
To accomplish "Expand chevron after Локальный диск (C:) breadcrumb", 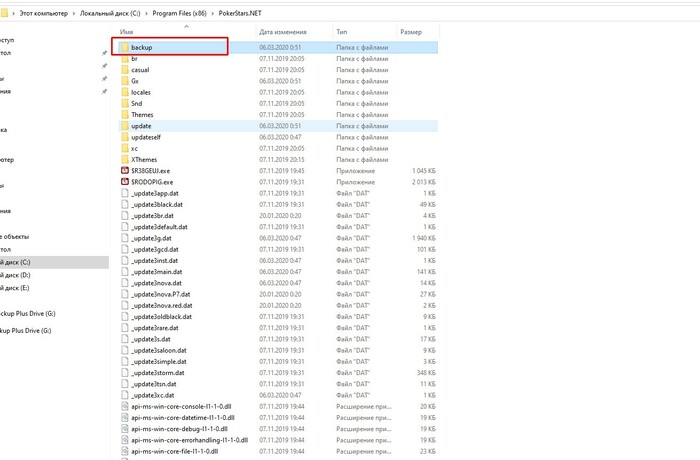I will pos(146,13).
